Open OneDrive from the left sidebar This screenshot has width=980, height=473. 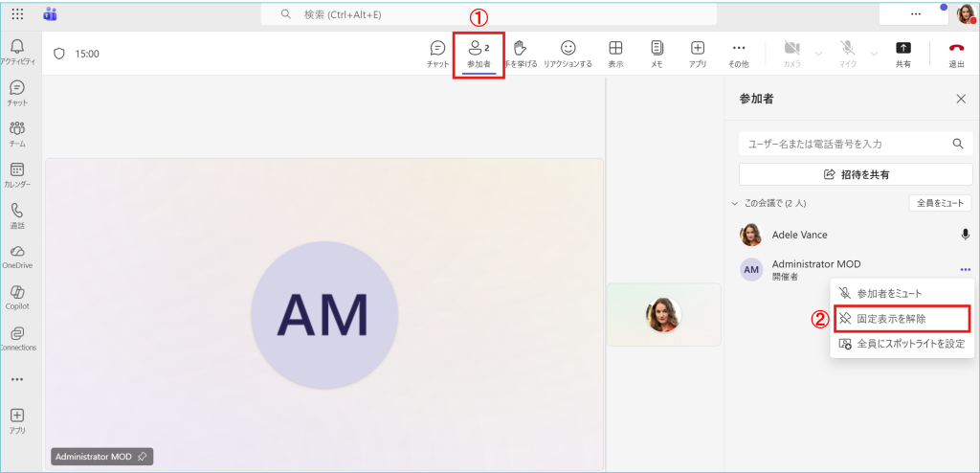pos(16,257)
